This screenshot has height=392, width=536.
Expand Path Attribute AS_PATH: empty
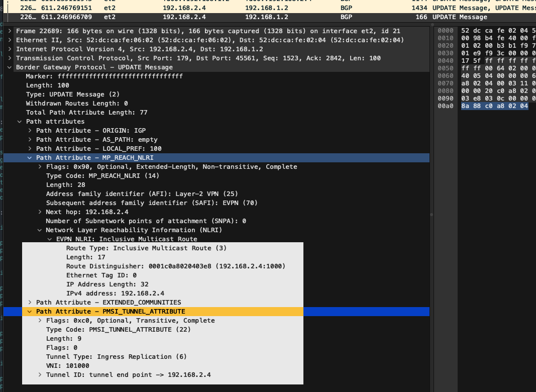pos(30,140)
